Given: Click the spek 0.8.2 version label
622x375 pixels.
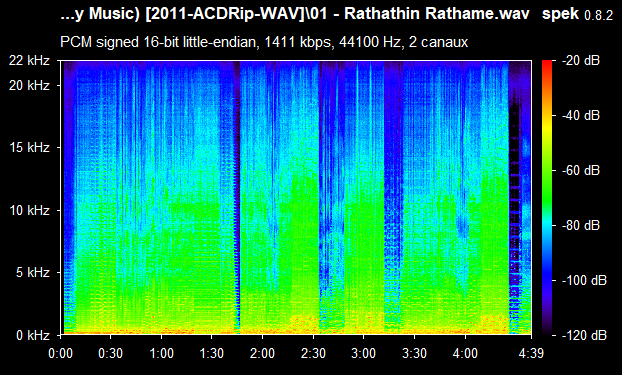Looking at the screenshot, I should pyautogui.click(x=577, y=14).
